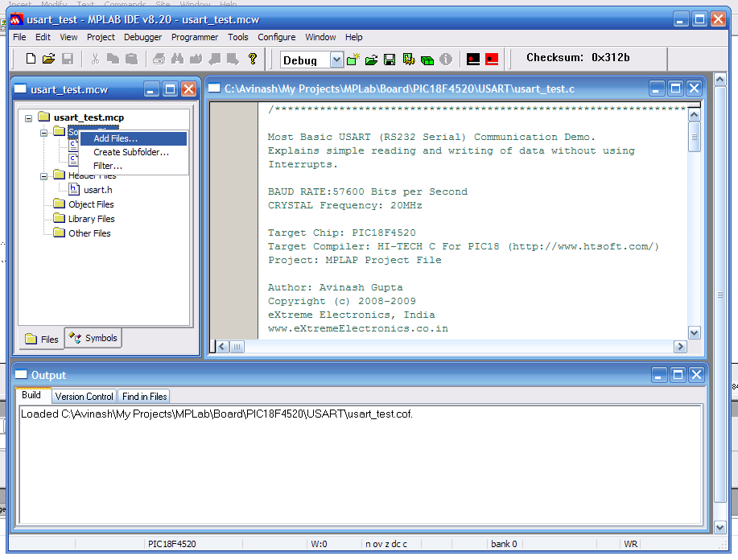Click the Package in .zip green box icon
This screenshot has height=560, width=738.
pos(427,60)
